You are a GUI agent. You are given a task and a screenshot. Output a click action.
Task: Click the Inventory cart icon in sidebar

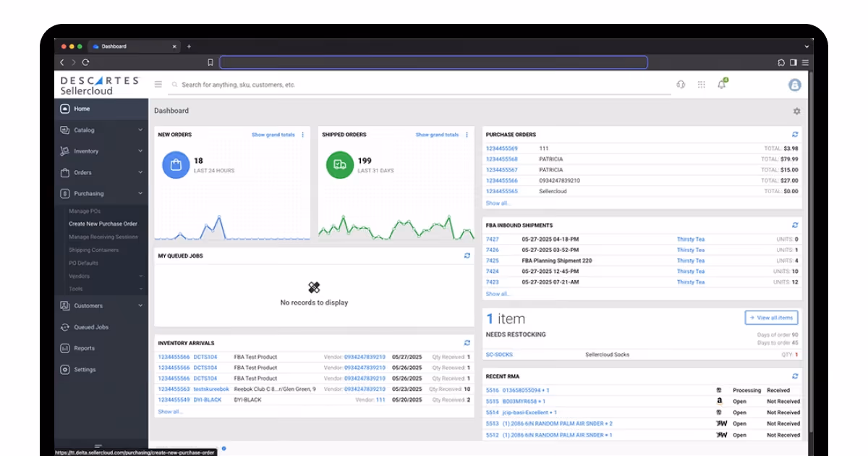point(65,151)
